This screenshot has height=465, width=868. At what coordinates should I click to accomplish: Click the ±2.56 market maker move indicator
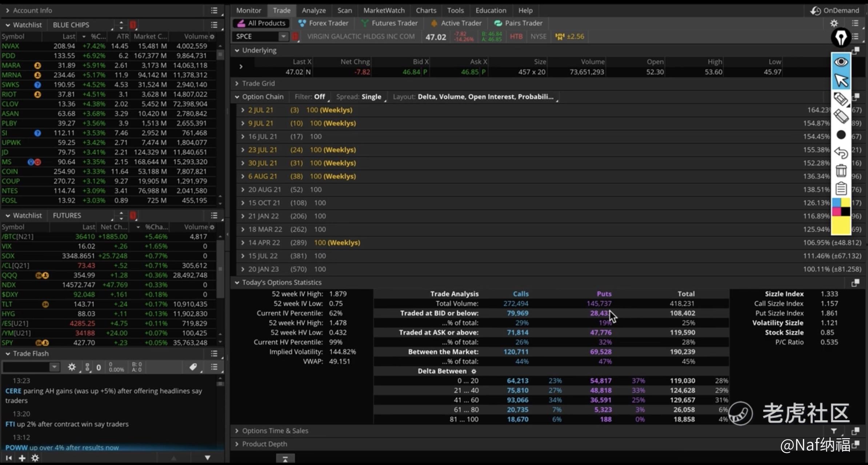coord(570,36)
